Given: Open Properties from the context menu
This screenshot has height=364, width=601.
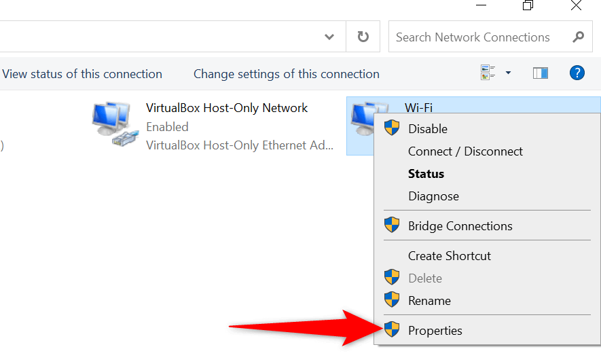Looking at the screenshot, I should 435,331.
